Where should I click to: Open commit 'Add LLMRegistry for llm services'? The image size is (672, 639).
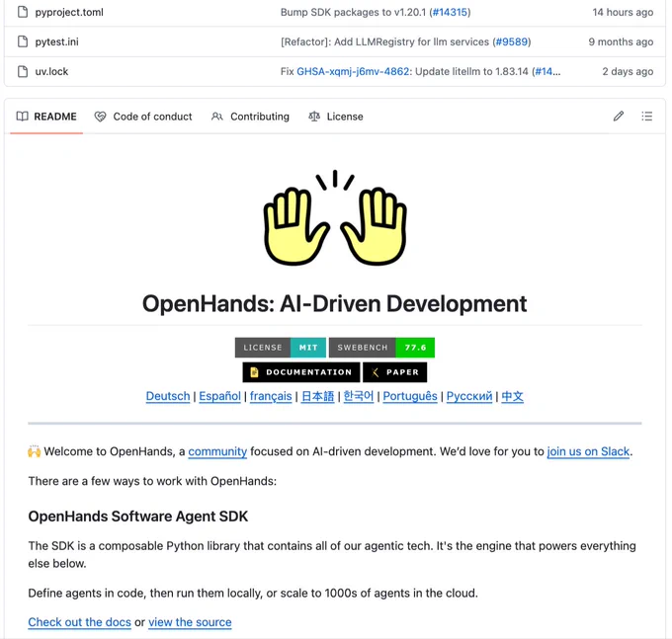pos(384,41)
